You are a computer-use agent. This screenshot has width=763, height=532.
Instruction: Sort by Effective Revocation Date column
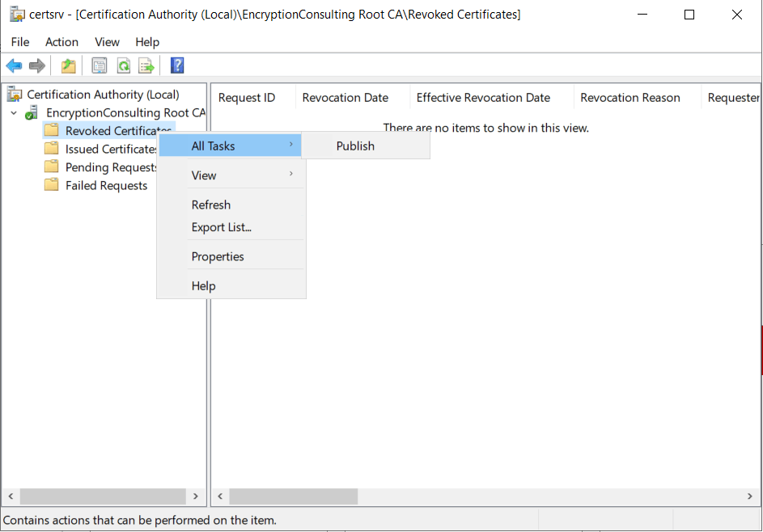491,98
